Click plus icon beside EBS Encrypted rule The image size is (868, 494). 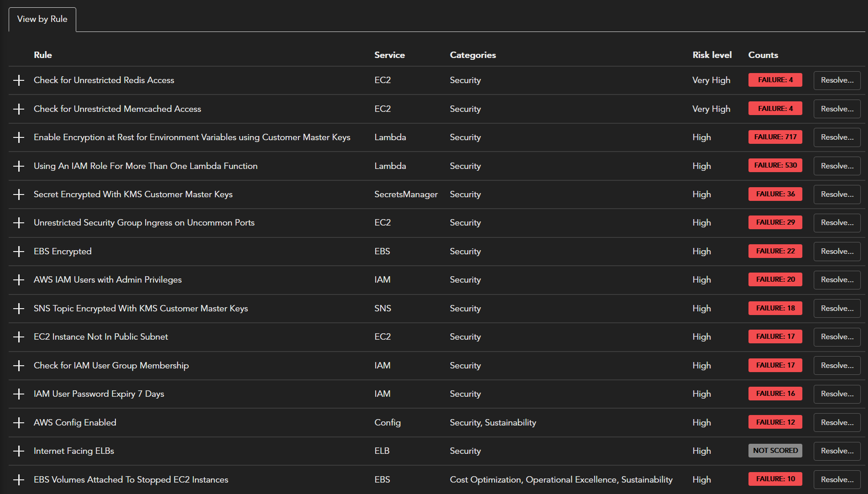pos(19,252)
